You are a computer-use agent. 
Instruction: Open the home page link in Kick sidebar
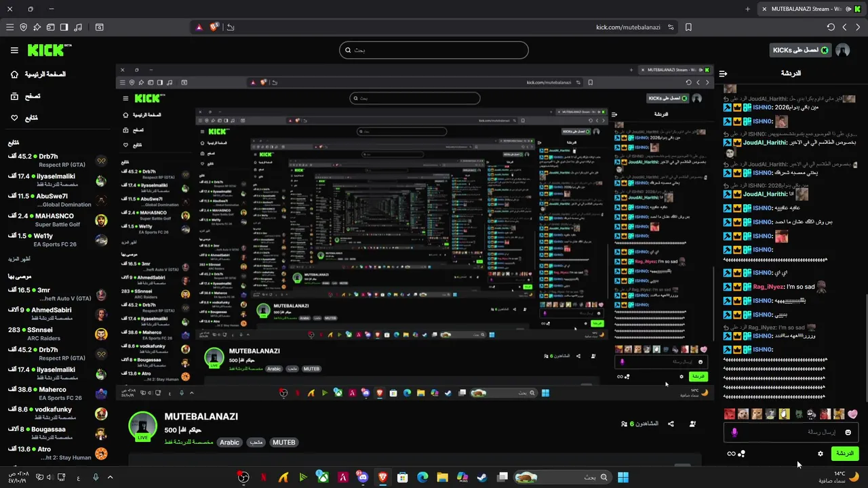(39, 74)
